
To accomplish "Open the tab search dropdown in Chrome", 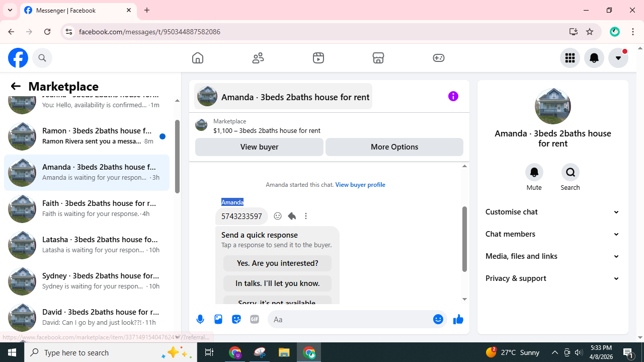I will point(10,10).
